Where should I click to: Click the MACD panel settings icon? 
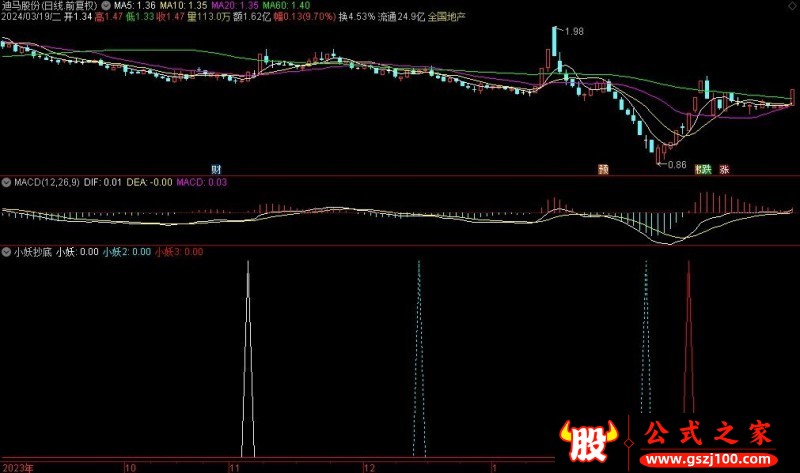(6, 182)
